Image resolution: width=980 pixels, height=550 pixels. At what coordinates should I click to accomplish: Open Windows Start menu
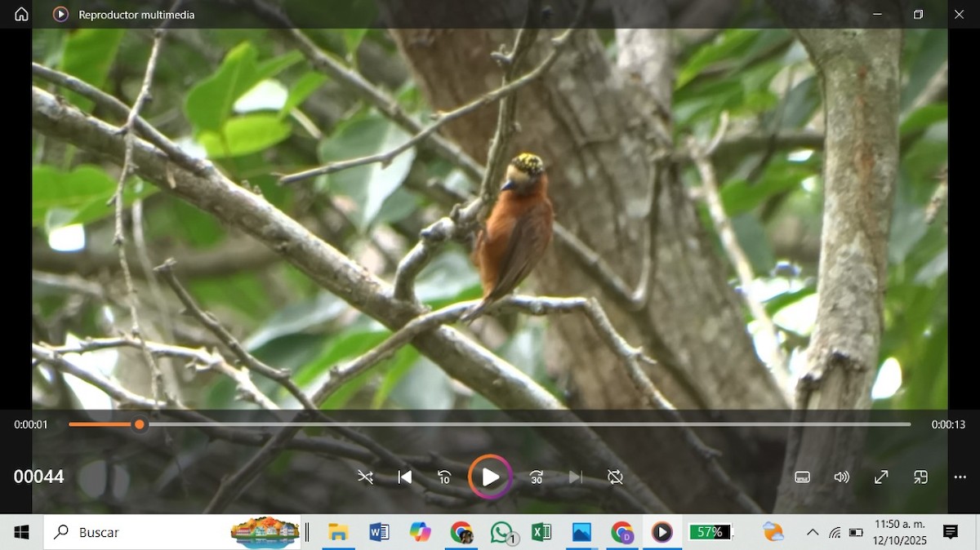21,532
